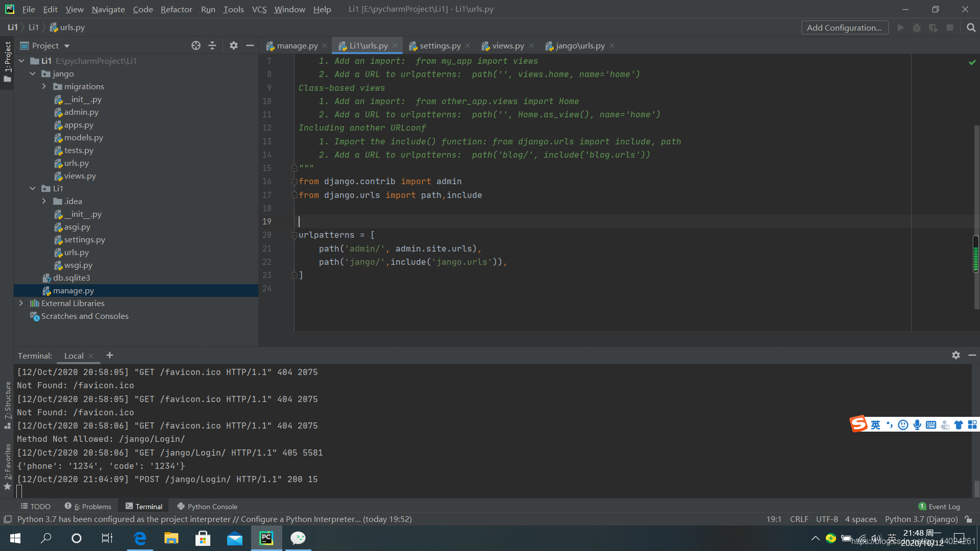
Task: Select settings.py in project tree
Action: pos(84,240)
